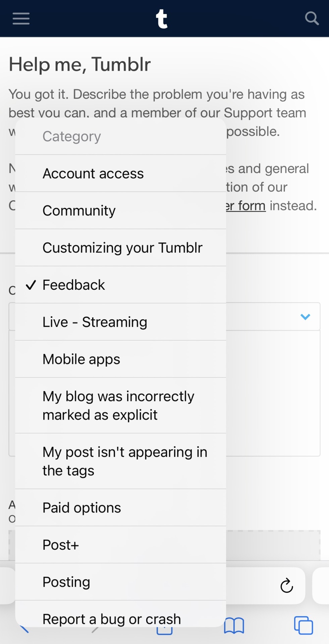Tap the Tumblr logo
Viewport: 329px width, 644px height.
[162, 19]
